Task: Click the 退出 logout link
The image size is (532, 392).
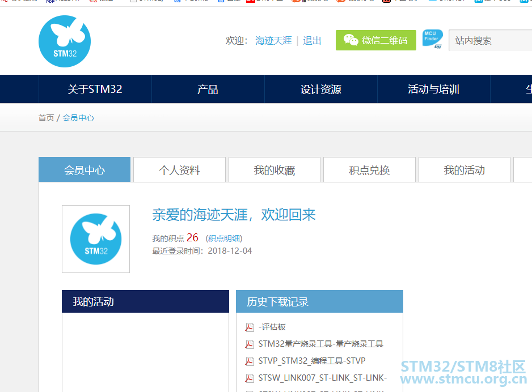Action: tap(312, 41)
